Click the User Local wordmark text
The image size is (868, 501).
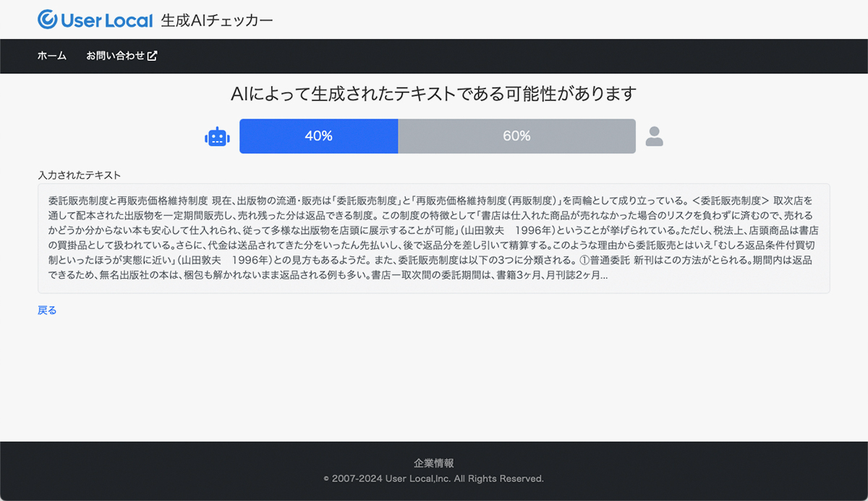coord(107,20)
